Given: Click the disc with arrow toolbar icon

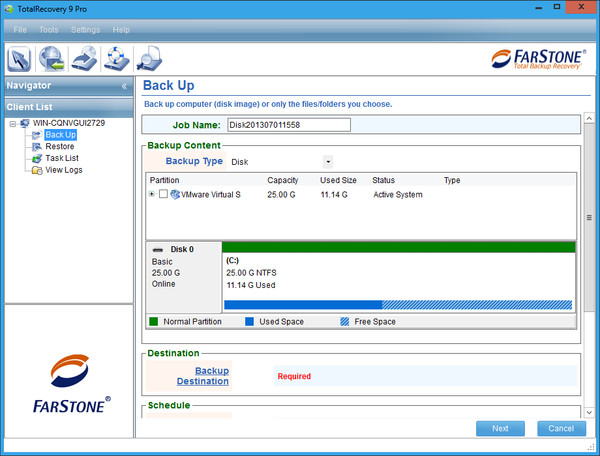Looking at the screenshot, I should tap(86, 59).
